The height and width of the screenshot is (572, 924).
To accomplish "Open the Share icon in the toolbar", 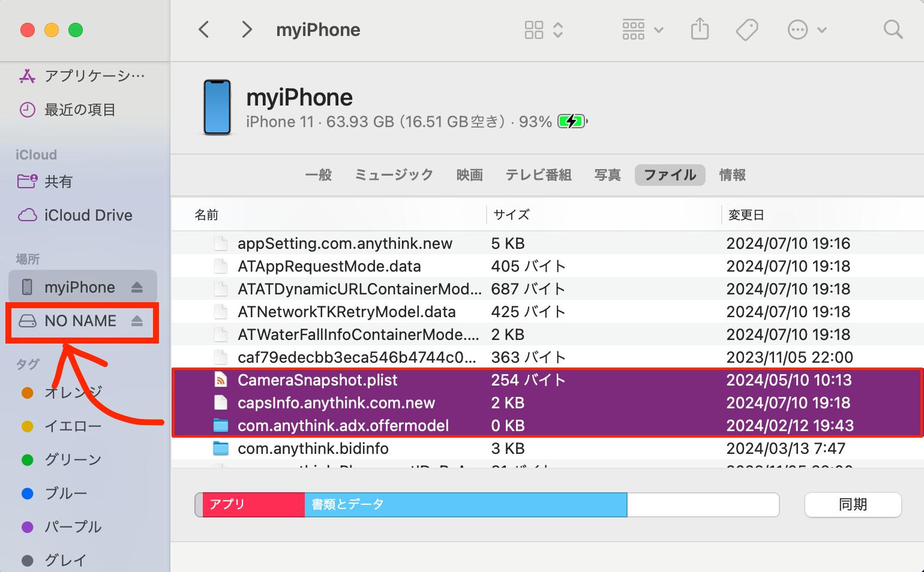I will tap(700, 29).
